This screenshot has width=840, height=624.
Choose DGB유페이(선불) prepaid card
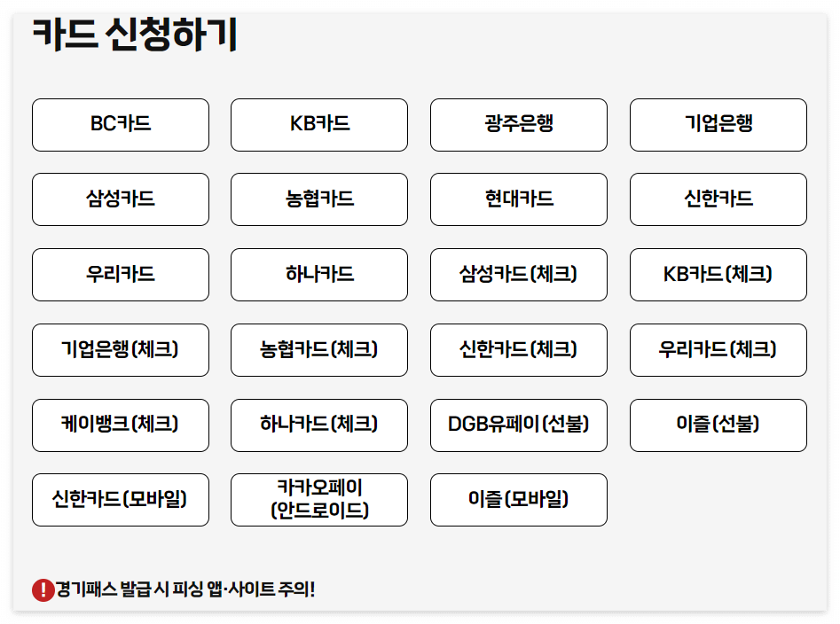coord(518,425)
